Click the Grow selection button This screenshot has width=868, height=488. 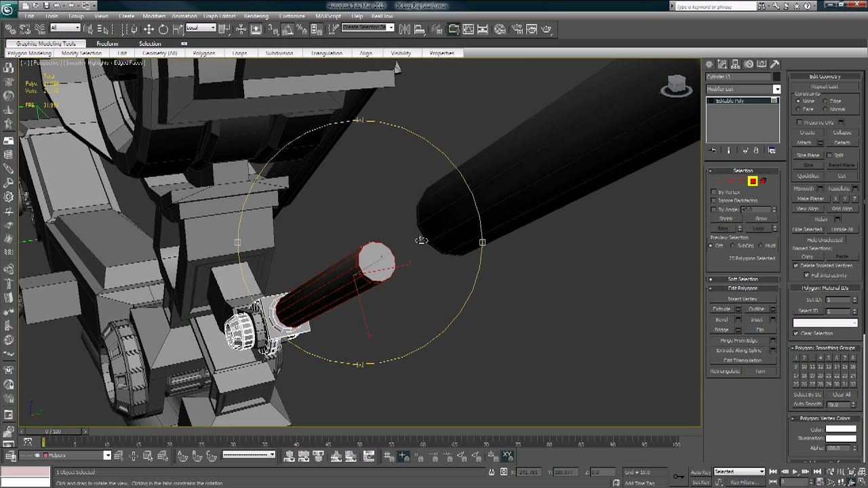click(x=761, y=219)
